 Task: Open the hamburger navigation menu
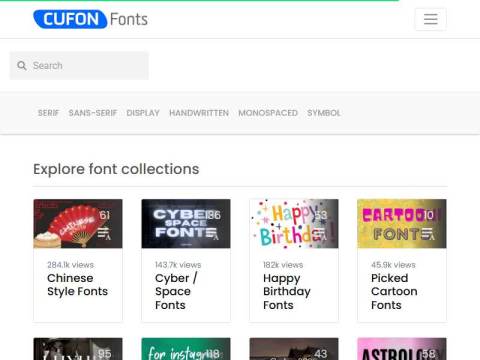[430, 19]
